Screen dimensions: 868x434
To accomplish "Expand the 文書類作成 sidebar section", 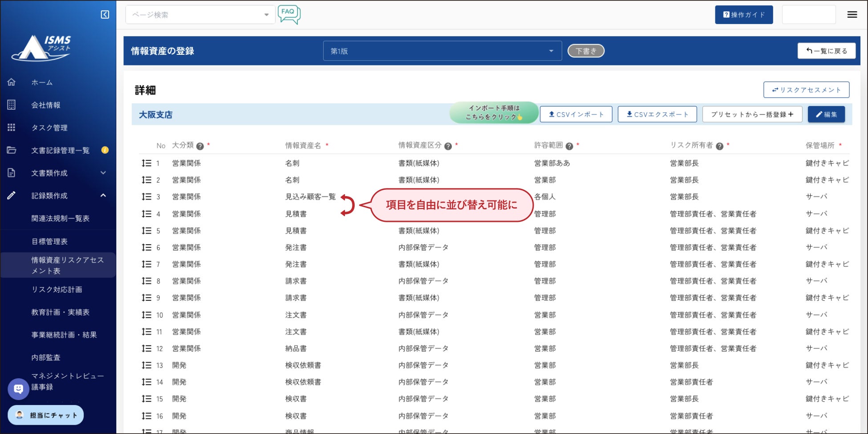I will click(x=103, y=173).
